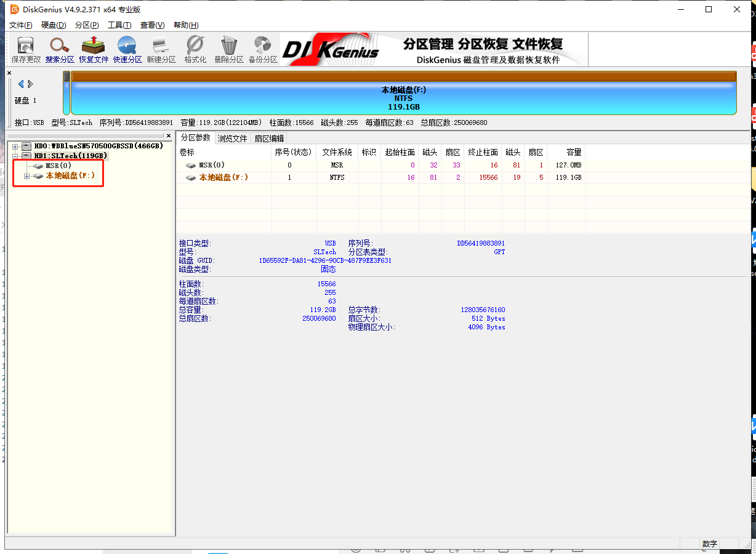Click the 接口:USB text in the disk info line
This screenshot has width=756, height=554.
(30, 122)
